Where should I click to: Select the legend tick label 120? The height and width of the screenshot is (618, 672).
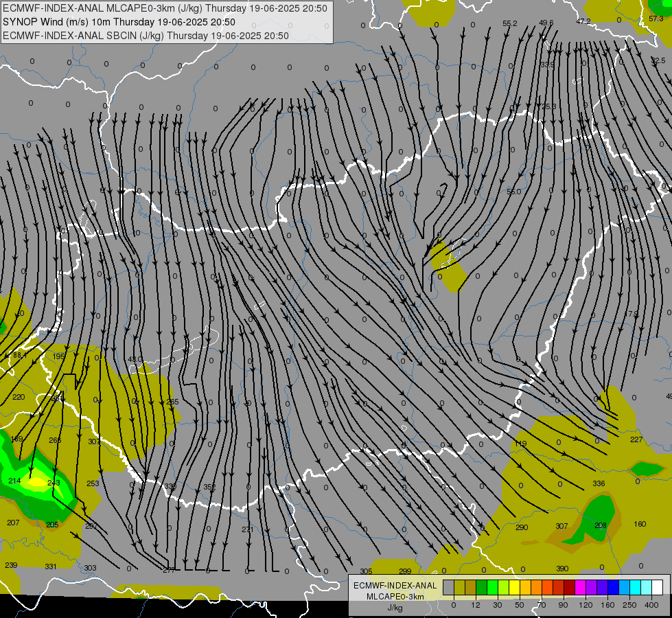pyautogui.click(x=586, y=605)
